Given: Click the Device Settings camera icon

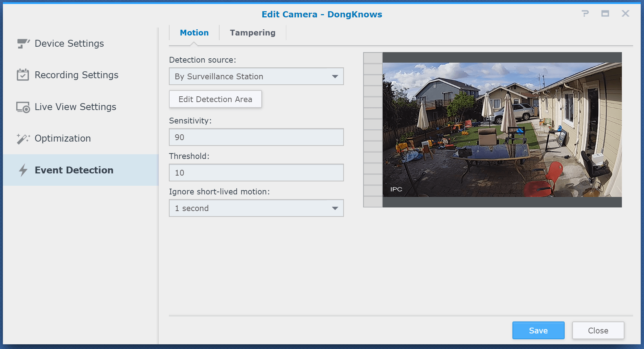Looking at the screenshot, I should point(23,44).
